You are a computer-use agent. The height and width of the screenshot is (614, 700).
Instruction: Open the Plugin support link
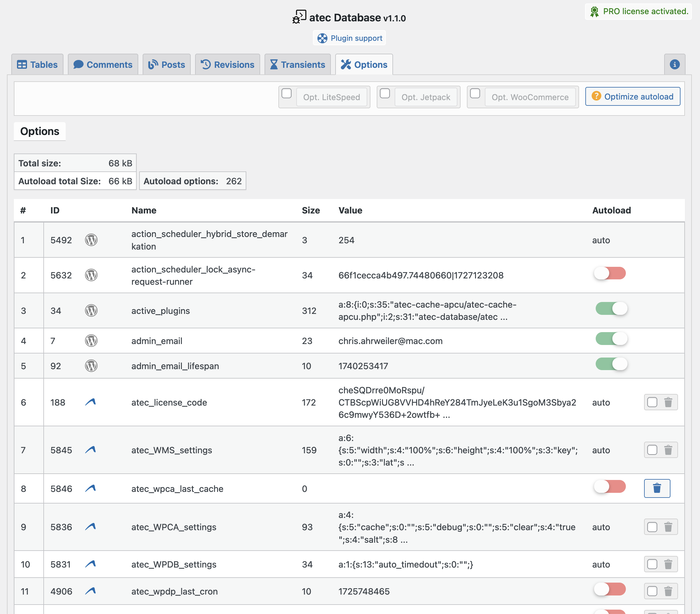349,38
